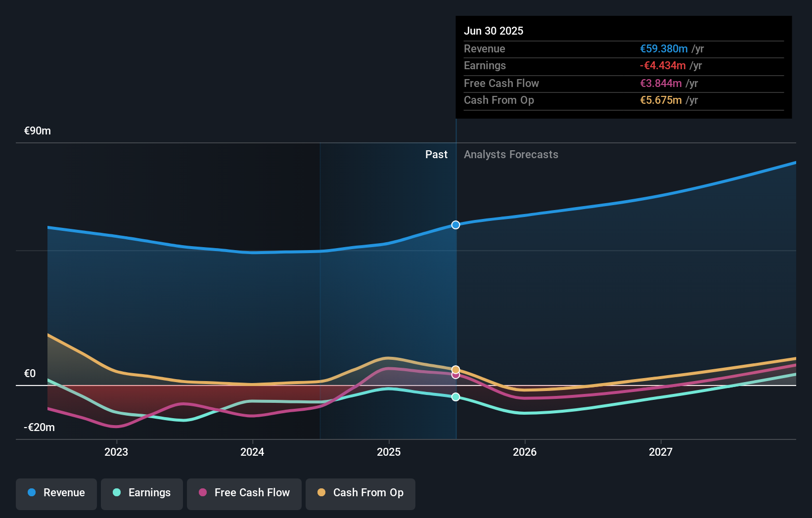812x518 pixels.
Task: Select the Free Cash Flow marker on divider
Action: [455, 375]
